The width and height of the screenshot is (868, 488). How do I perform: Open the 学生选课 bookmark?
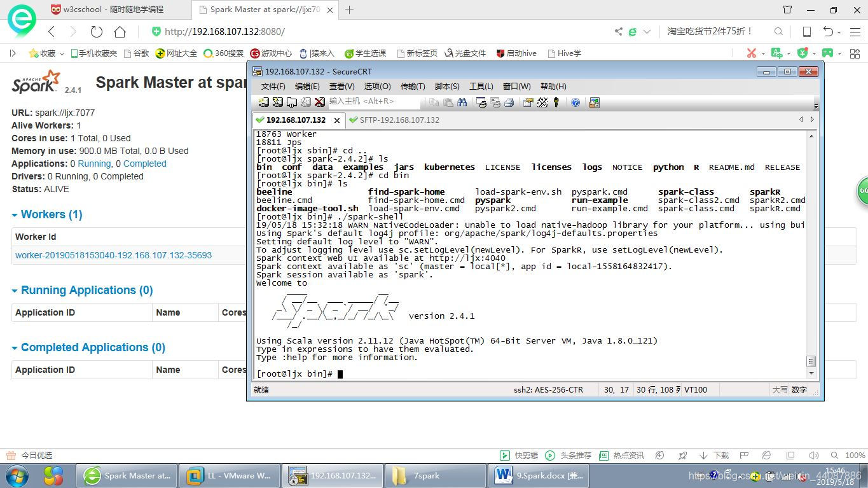(366, 53)
